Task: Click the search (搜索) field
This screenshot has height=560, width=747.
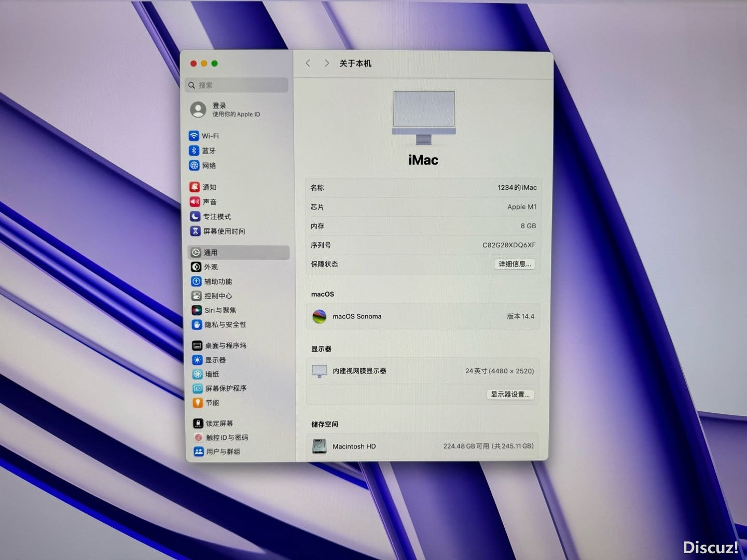Action: click(237, 85)
